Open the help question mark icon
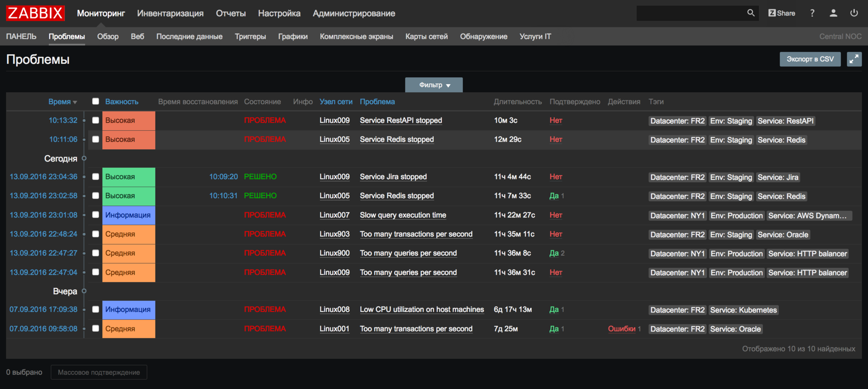The image size is (868, 389). point(812,13)
